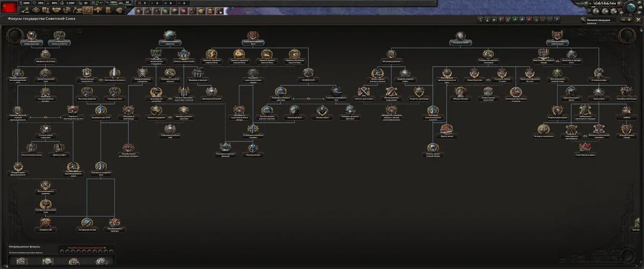Open recruit and deploy icon
The width and height of the screenshot is (644, 269).
pyautogui.click(x=98, y=10)
